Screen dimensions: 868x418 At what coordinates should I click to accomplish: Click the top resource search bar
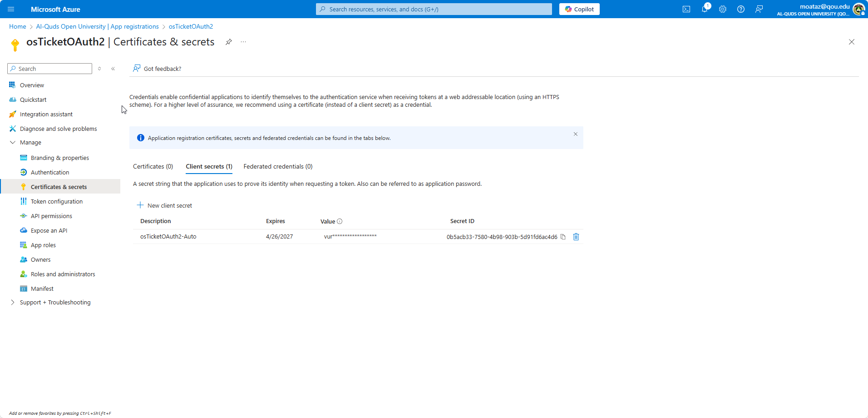(434, 9)
